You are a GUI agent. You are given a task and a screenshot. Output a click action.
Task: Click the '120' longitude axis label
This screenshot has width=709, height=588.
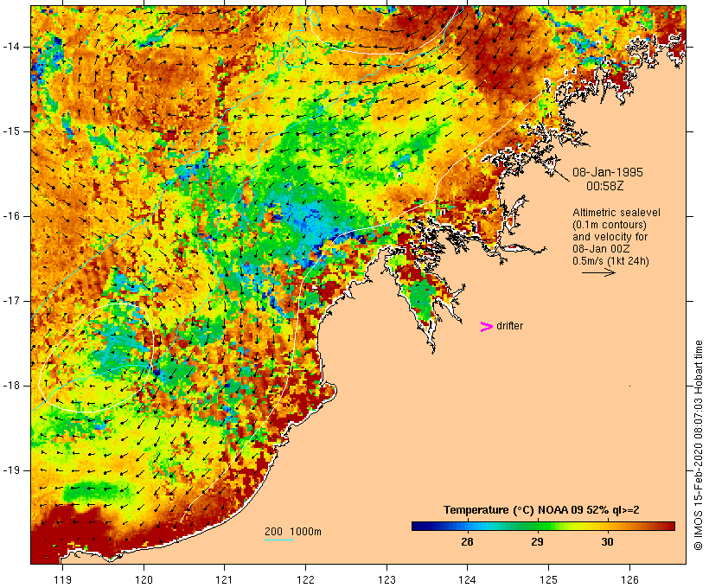point(144,579)
